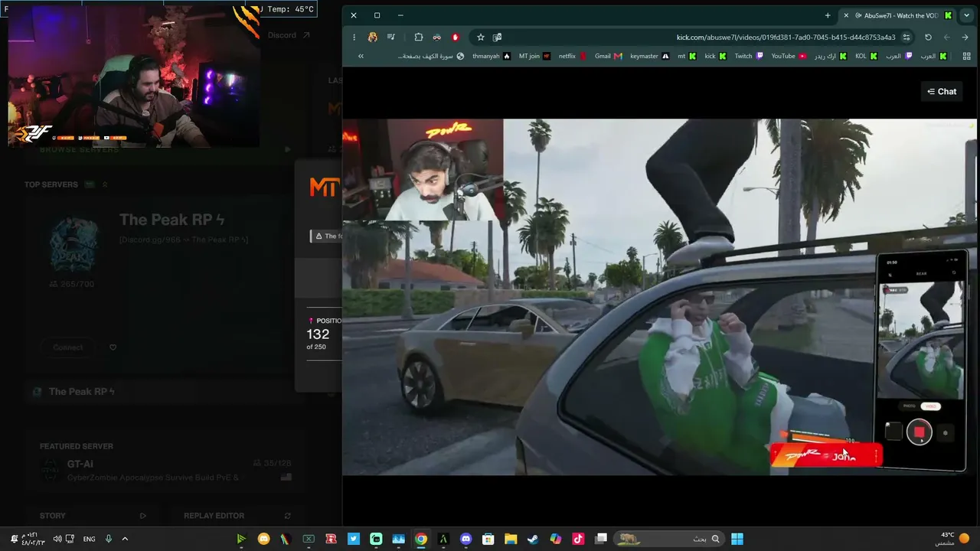Open File Explorer from the taskbar
This screenshot has width=980, height=551.
click(x=511, y=539)
